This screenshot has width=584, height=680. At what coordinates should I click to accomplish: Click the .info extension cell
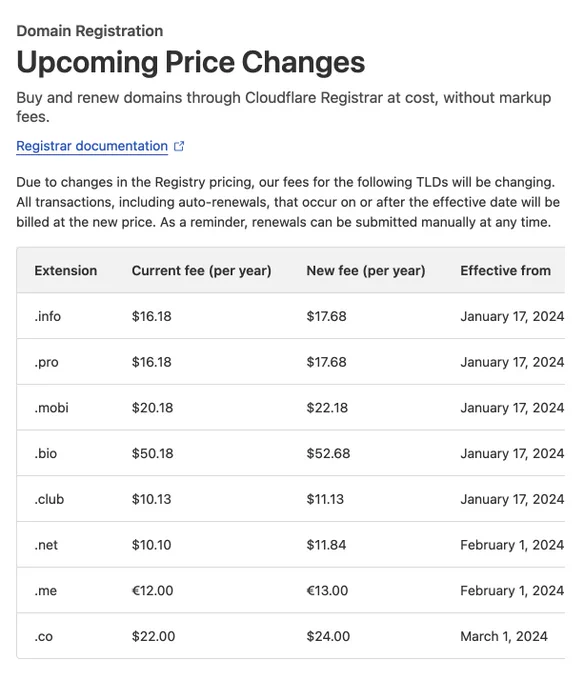[x=47, y=316]
